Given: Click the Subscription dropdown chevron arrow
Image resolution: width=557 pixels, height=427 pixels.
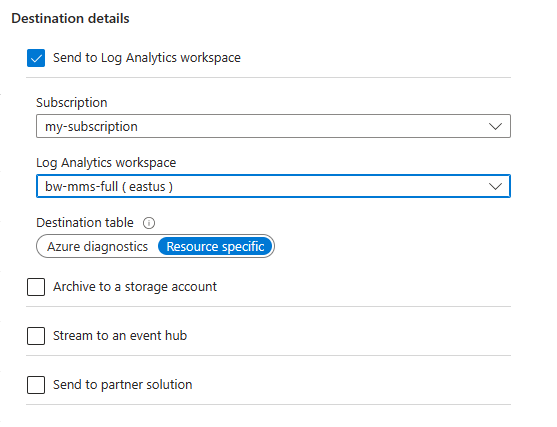Looking at the screenshot, I should coord(495,126).
